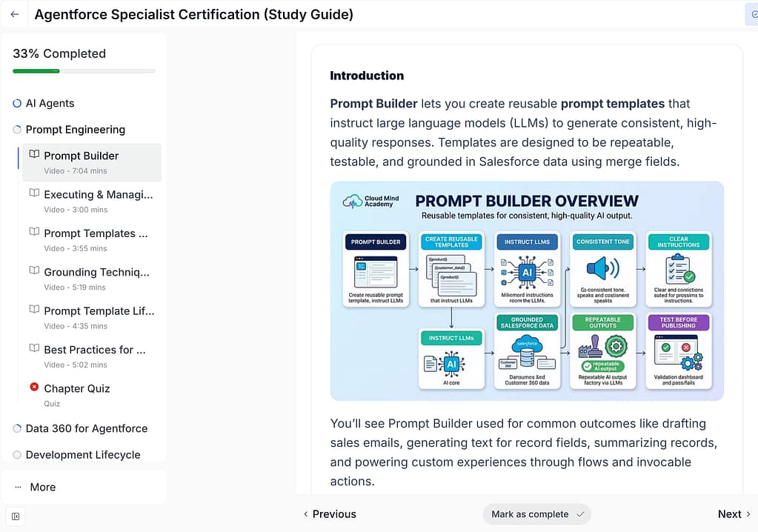Click the 33% completed progress bar
The image size is (758, 532).
84,71
